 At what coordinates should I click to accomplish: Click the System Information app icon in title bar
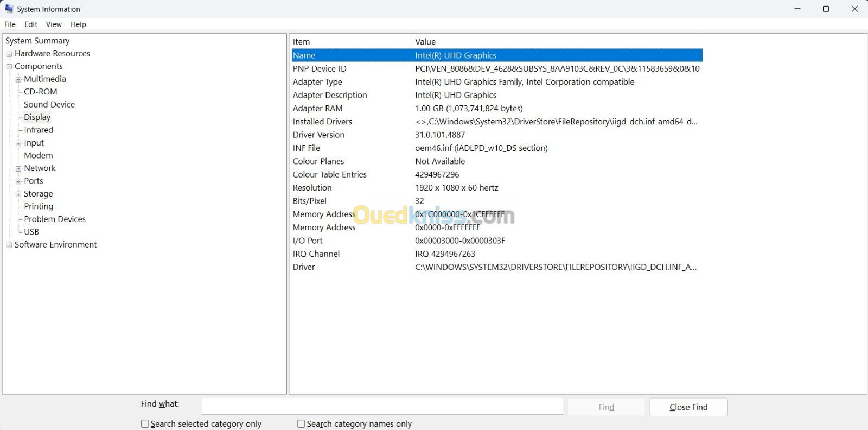click(x=9, y=9)
